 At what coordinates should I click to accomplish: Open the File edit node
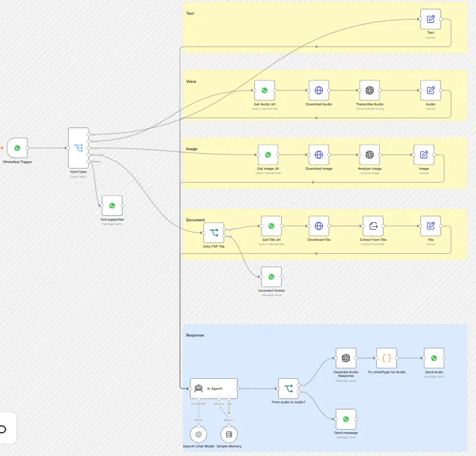pos(431,226)
